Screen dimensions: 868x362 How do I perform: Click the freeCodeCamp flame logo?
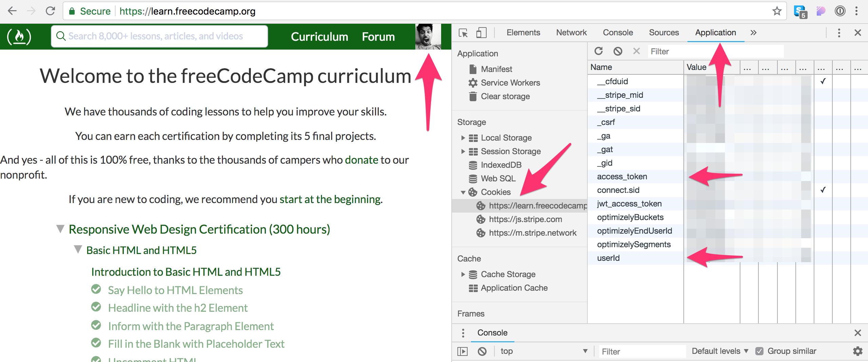pos(19,37)
